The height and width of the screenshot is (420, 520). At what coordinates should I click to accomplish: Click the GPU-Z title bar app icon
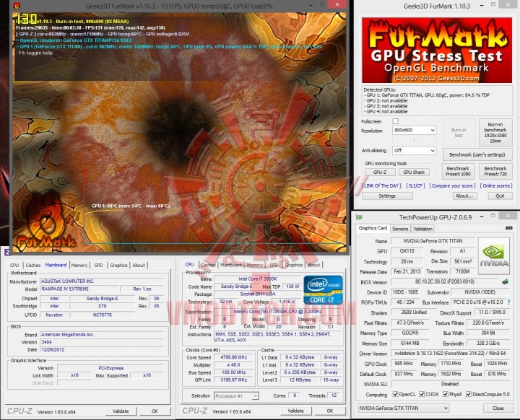(x=358, y=217)
